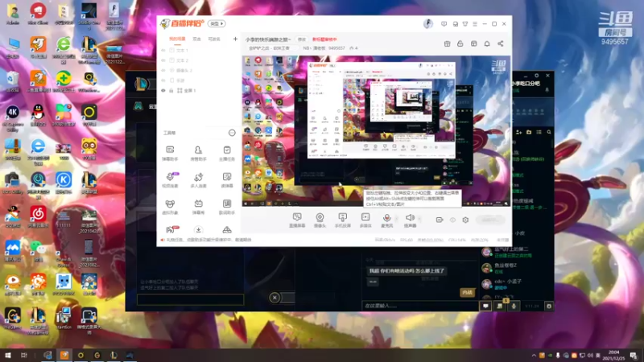The width and height of the screenshot is (644, 362).
Task: Toggle visibility of 摄像头 2 layer
Action: 163,70
